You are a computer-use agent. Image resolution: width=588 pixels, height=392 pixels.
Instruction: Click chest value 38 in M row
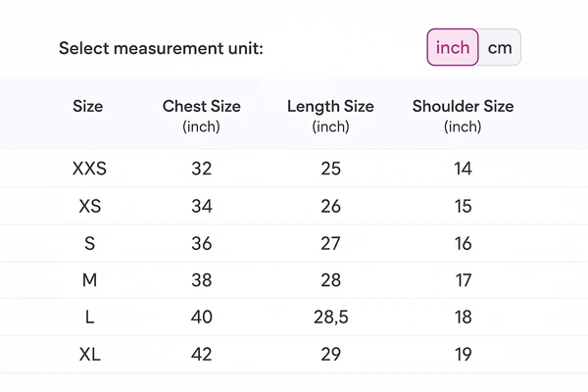pos(202,280)
